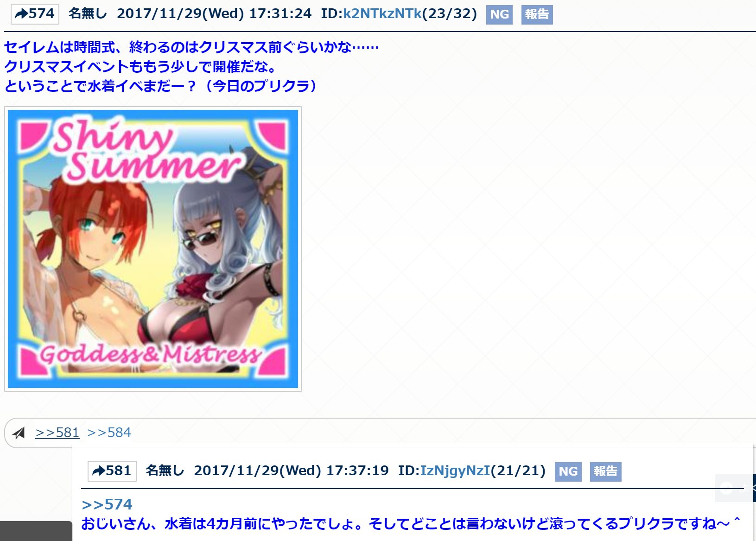Click the (23/32) post count on post 574

point(449,13)
